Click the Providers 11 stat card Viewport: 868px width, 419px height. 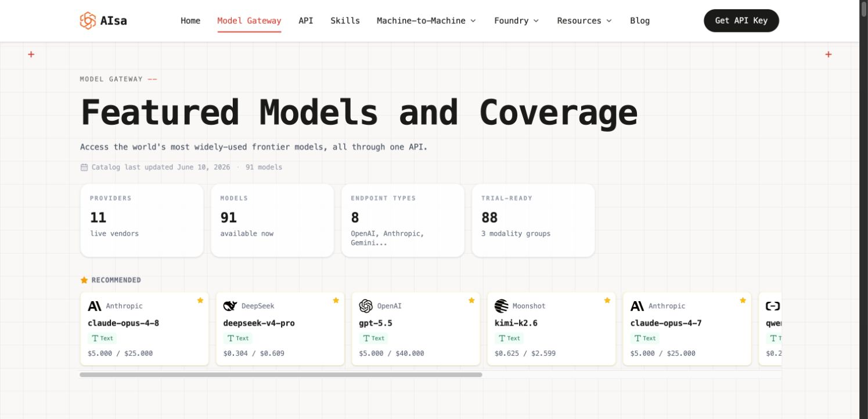click(x=142, y=221)
